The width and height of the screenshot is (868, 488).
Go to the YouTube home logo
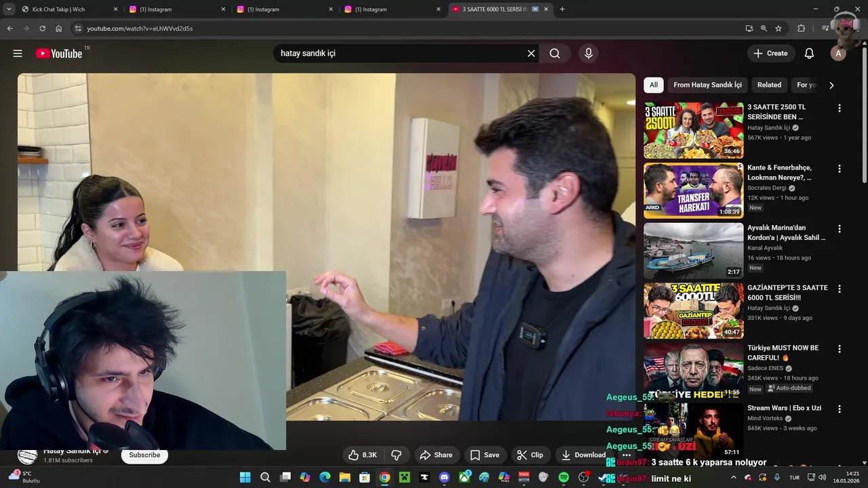(59, 54)
